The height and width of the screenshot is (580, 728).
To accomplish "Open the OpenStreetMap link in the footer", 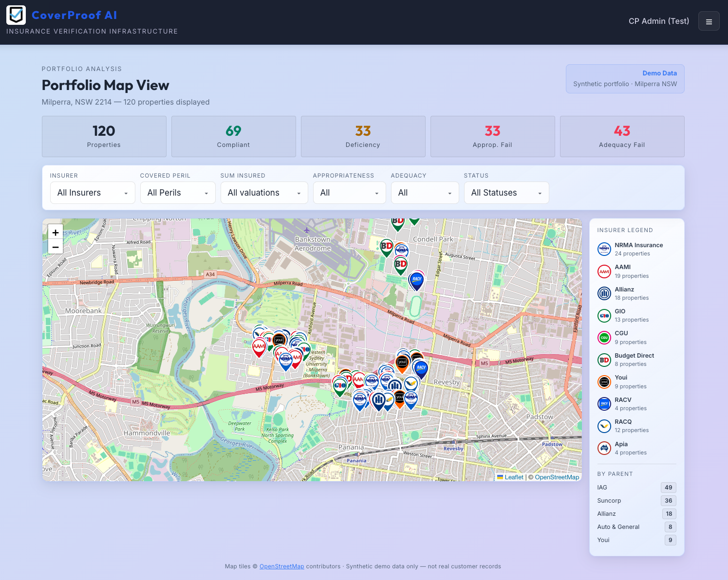I will (281, 566).
